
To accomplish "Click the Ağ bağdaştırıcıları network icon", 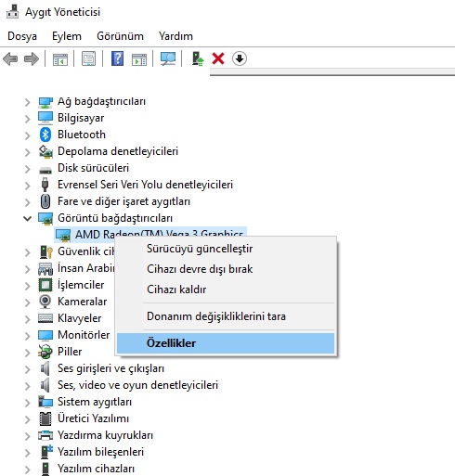I will (45, 102).
